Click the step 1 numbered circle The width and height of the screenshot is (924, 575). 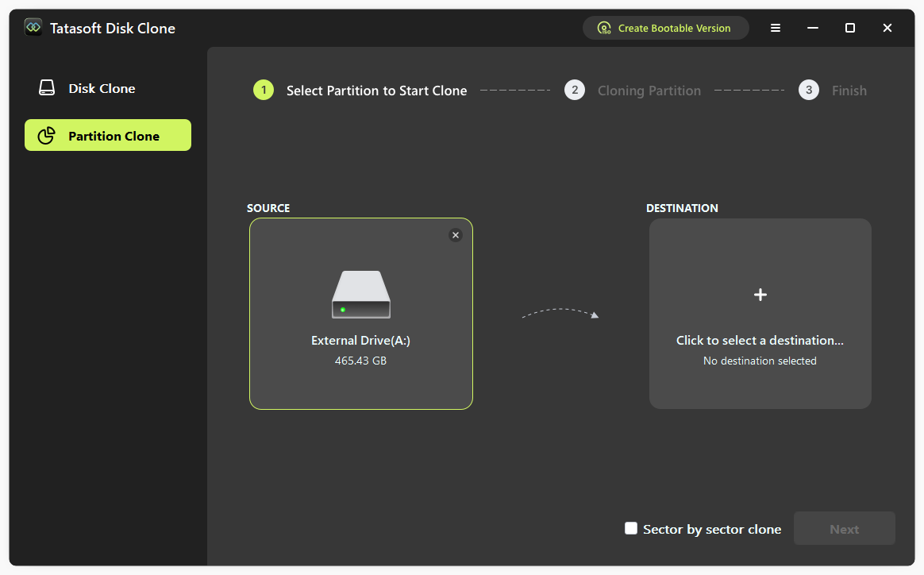(263, 90)
